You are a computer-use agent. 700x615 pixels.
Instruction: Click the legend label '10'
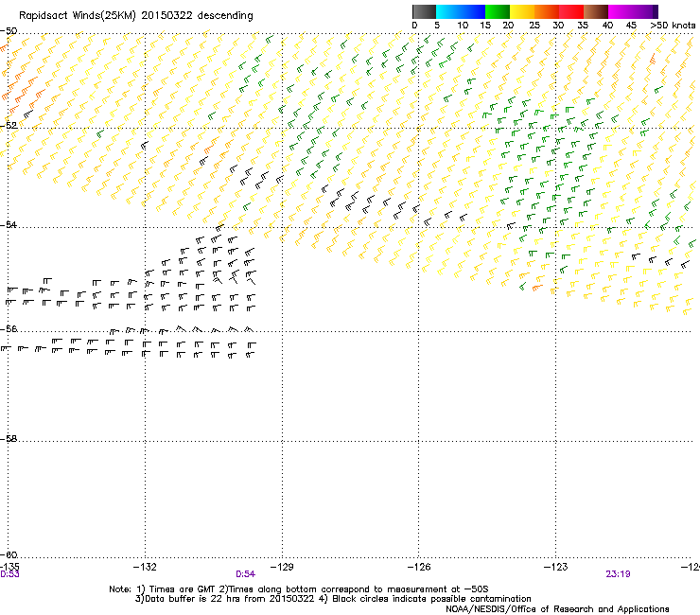(x=463, y=26)
